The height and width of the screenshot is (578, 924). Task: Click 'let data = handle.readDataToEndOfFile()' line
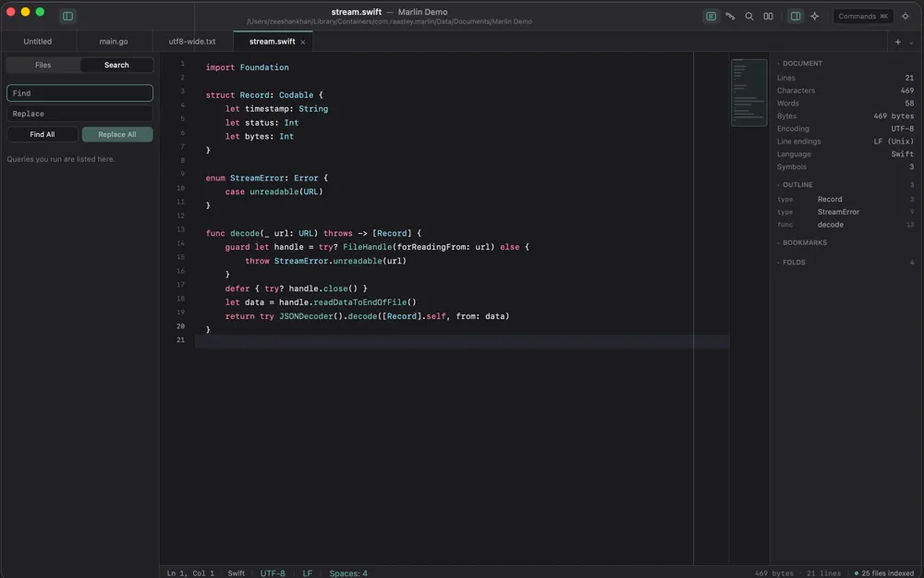pyautogui.click(x=321, y=302)
